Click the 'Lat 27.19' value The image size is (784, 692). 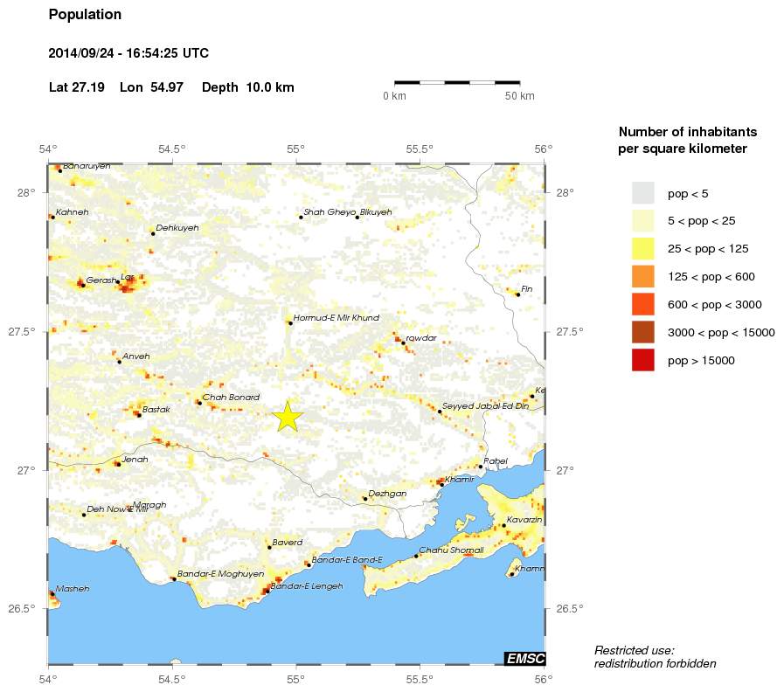tap(77, 87)
